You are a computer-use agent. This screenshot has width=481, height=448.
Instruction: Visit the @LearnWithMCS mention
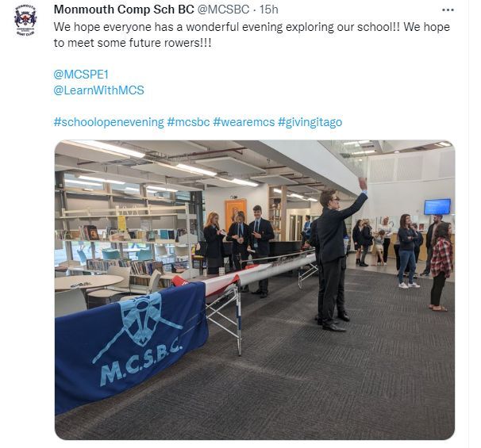click(x=98, y=90)
